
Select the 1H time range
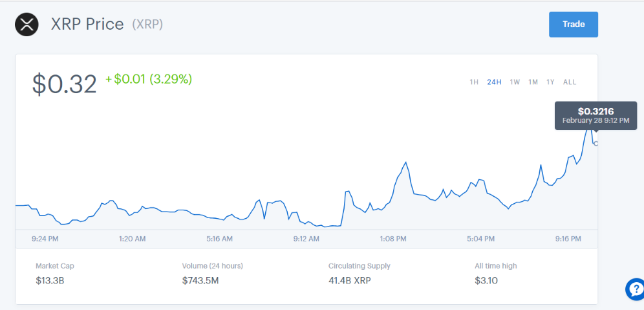click(x=474, y=82)
